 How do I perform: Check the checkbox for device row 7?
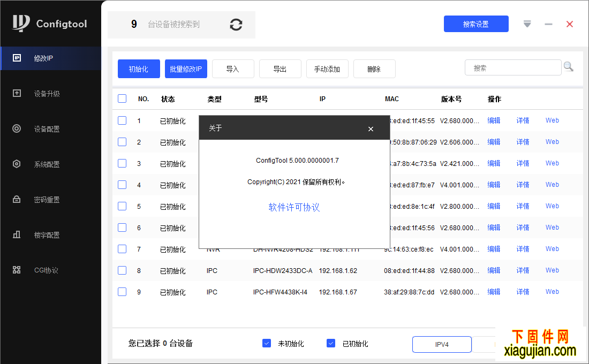122,249
